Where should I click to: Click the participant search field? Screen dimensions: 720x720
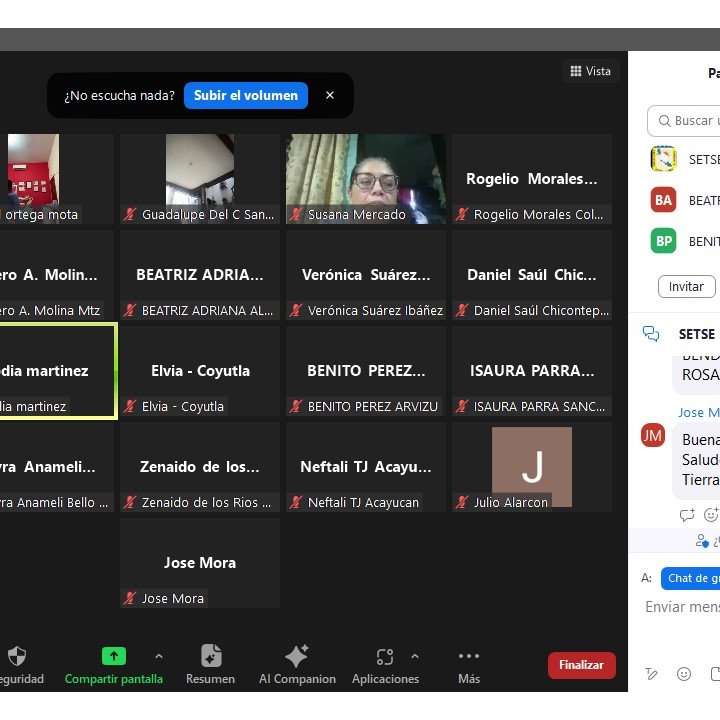pyautogui.click(x=690, y=121)
